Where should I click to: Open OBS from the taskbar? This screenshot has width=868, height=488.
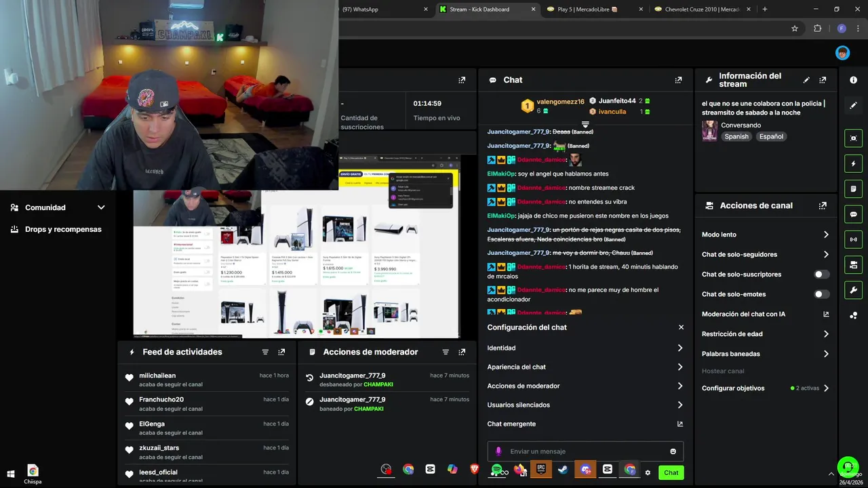pyautogui.click(x=386, y=469)
